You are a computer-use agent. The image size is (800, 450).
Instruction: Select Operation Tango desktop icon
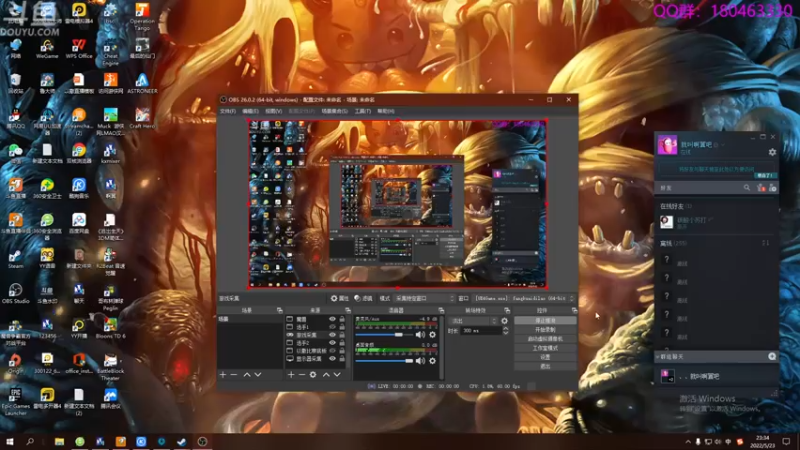point(142,17)
